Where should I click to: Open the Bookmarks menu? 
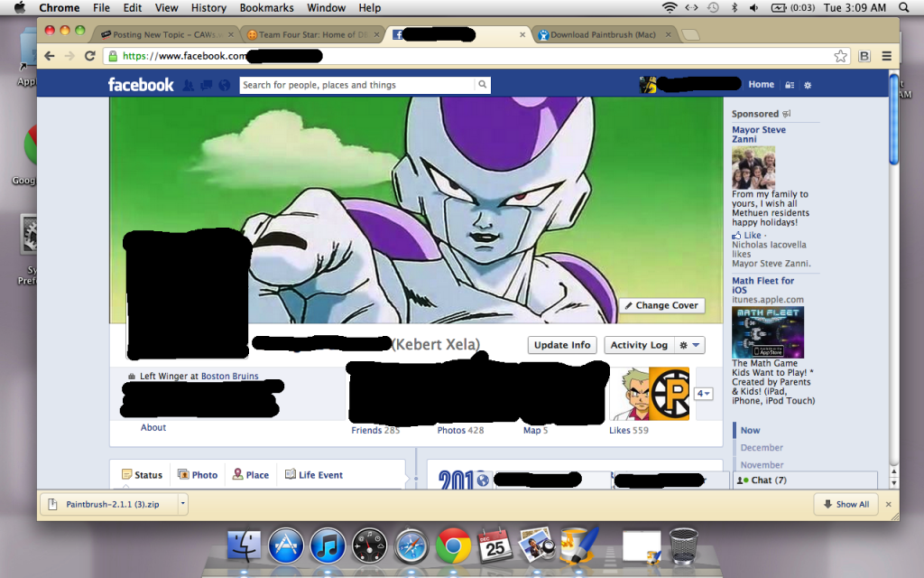pos(266,7)
